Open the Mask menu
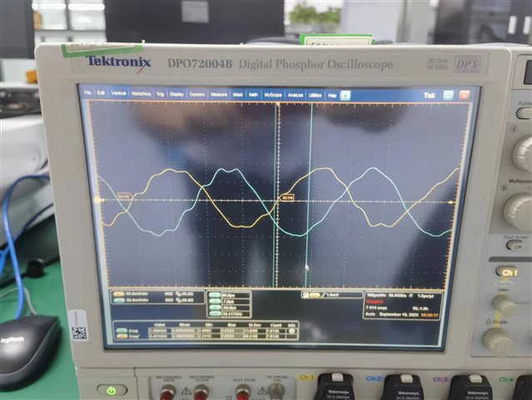 (x=237, y=95)
